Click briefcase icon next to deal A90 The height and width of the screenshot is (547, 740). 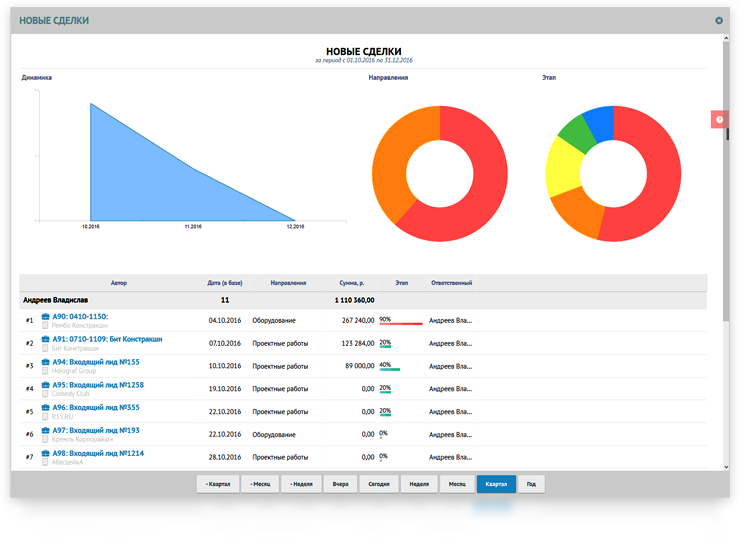pyautogui.click(x=45, y=317)
